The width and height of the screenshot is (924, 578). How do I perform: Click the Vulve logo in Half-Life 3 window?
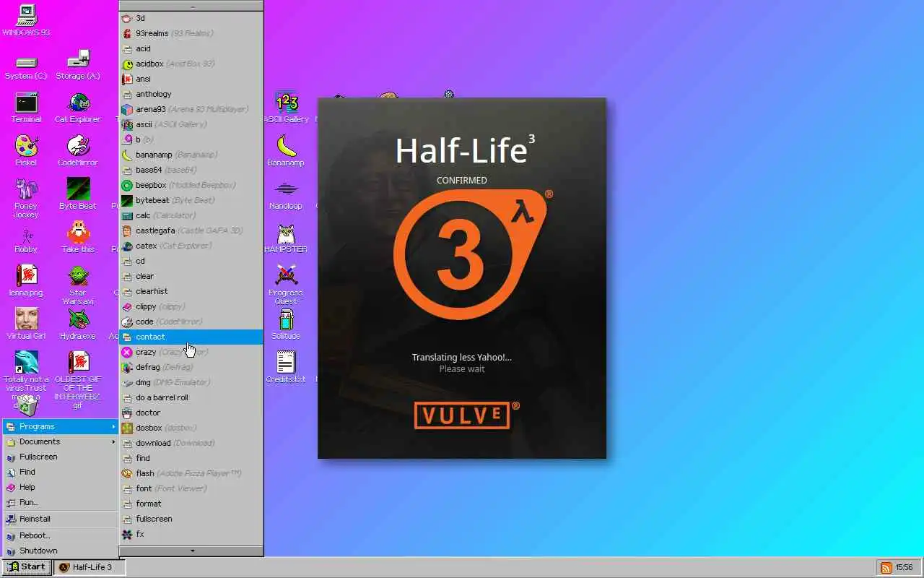(x=467, y=415)
